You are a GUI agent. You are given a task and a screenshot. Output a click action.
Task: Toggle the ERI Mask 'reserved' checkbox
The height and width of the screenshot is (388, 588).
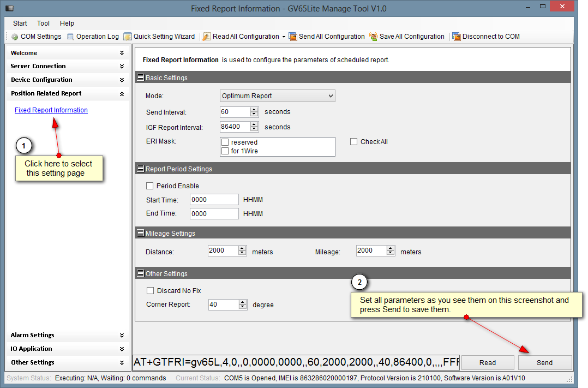coord(225,142)
